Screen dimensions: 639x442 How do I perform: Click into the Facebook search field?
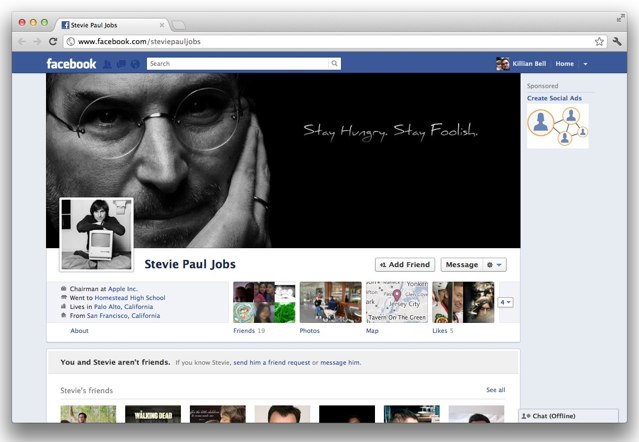pos(238,64)
